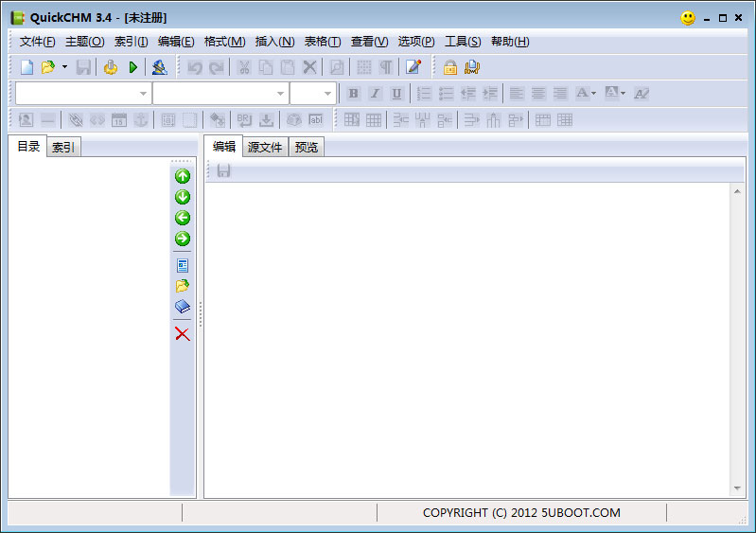Image resolution: width=756 pixels, height=533 pixels.
Task: Demote topic with green right arrow
Action: (183, 239)
